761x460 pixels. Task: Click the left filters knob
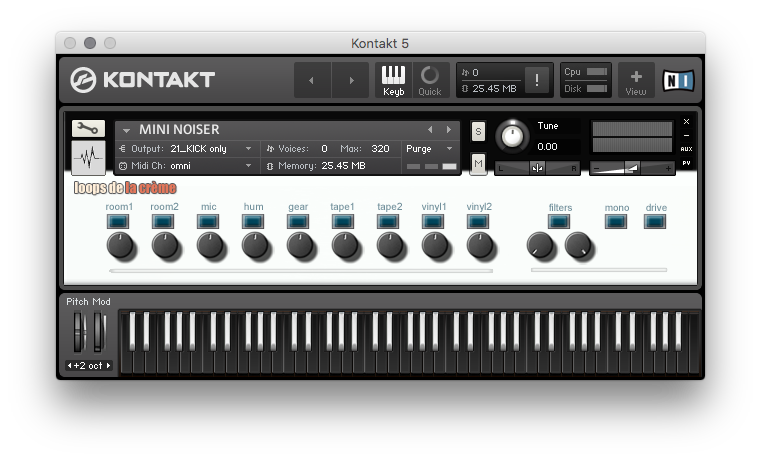[x=540, y=245]
